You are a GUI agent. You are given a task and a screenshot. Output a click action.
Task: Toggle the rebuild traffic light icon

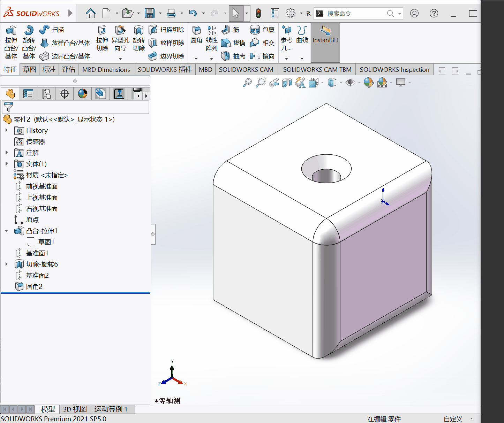pos(258,13)
